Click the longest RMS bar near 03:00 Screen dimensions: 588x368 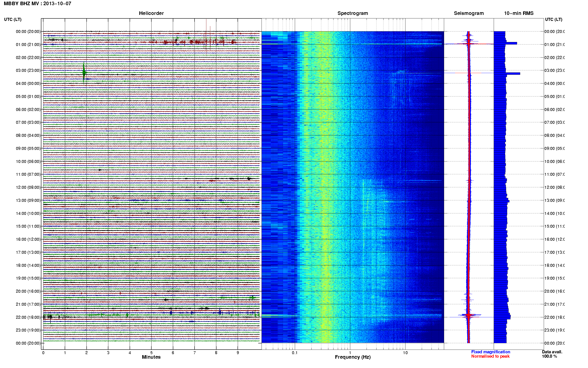tap(507, 73)
